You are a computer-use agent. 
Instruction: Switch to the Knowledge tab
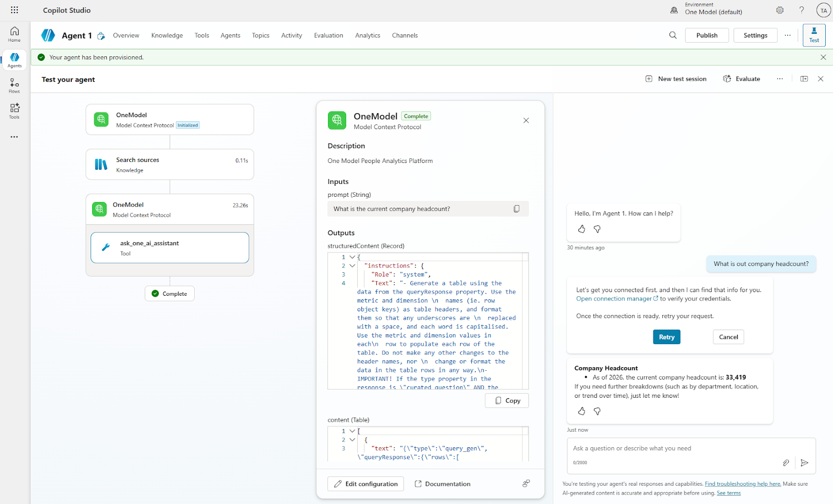tap(167, 35)
